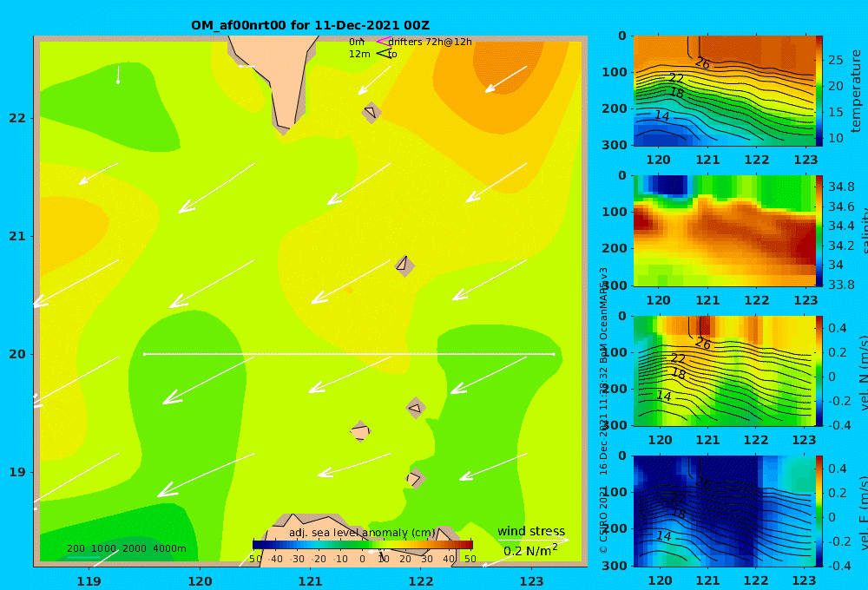The image size is (868, 590).
Task: Click the island marker near 19.5°N, 122°E
Action: 416,408
